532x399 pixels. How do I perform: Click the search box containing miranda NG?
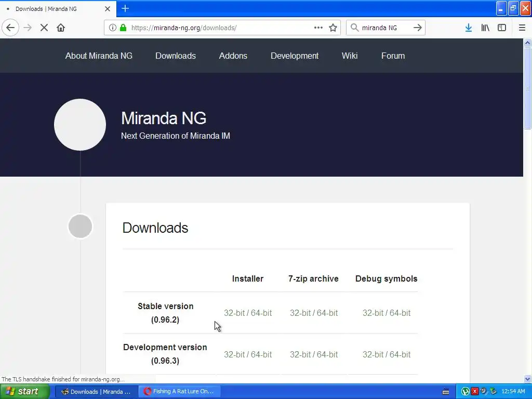(385, 28)
